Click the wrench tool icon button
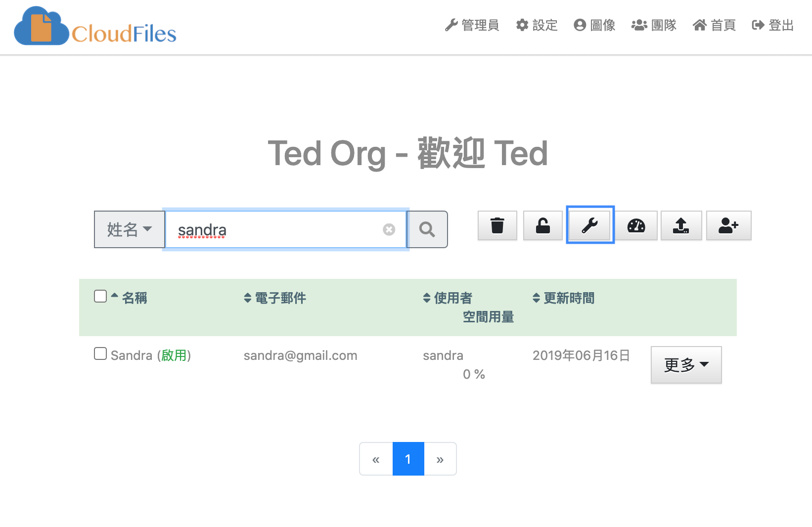This screenshot has height=527, width=812. coord(589,225)
